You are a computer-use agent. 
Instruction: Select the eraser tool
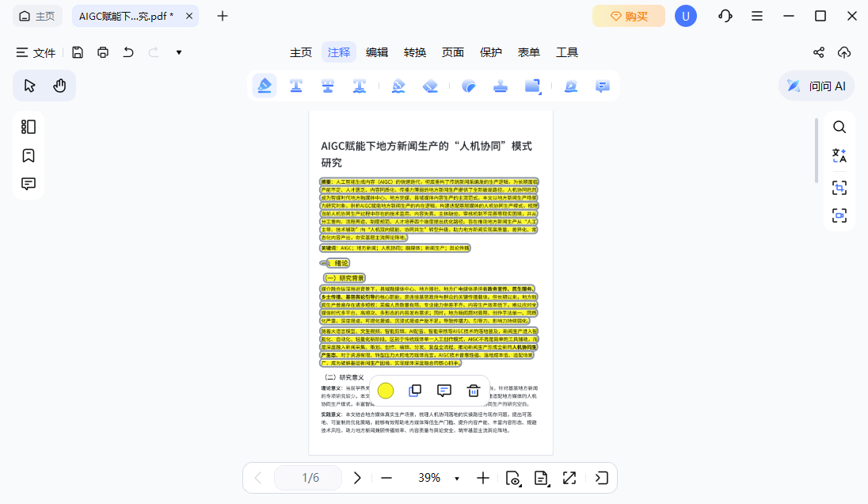[x=430, y=86]
